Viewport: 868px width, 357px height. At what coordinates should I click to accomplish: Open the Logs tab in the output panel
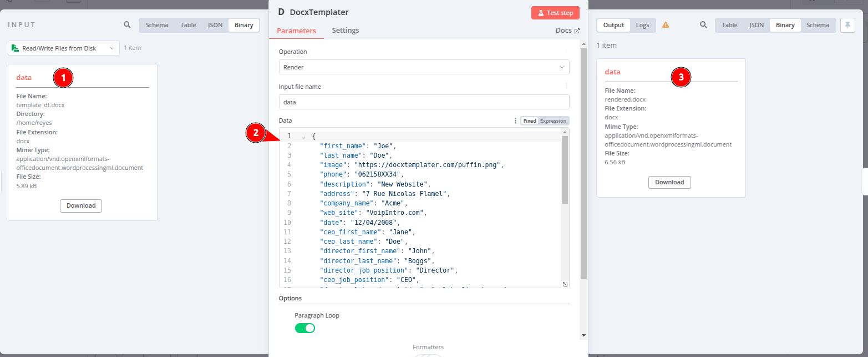click(642, 25)
